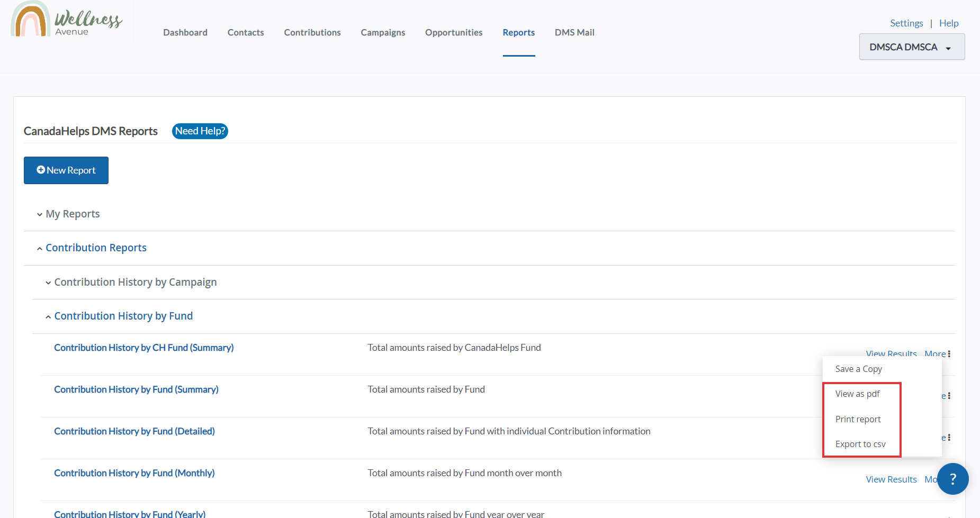
Task: Go to the Dashboard tab
Action: (x=185, y=32)
